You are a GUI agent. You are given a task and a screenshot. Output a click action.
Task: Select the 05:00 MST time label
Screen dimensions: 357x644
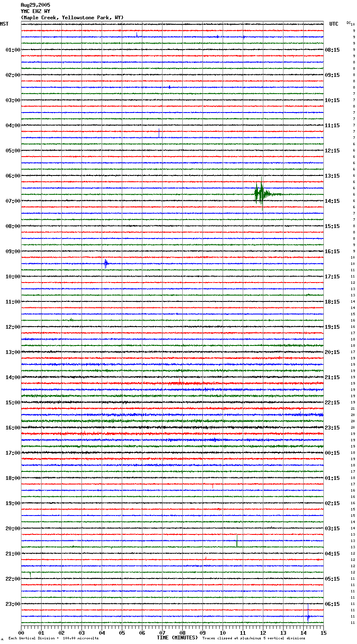point(13,151)
